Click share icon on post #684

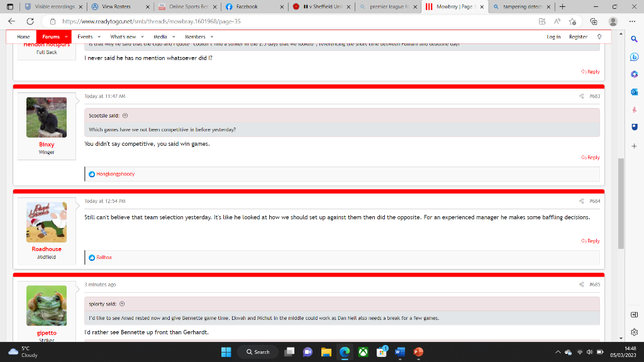pos(582,201)
